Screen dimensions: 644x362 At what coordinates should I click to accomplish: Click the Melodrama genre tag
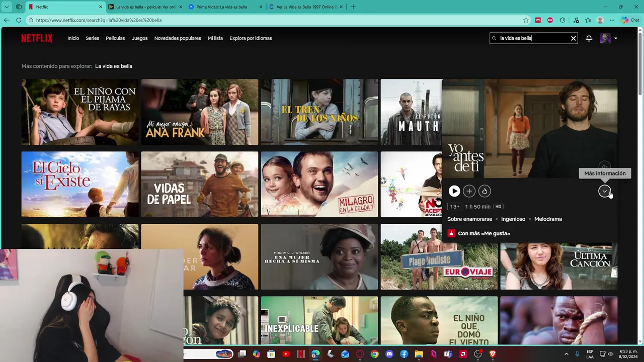pyautogui.click(x=548, y=219)
